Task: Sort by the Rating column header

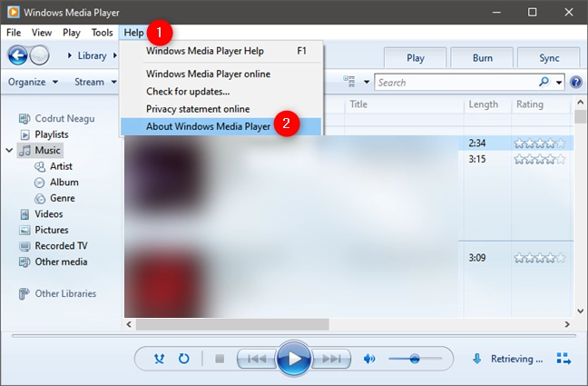Action: click(x=541, y=104)
